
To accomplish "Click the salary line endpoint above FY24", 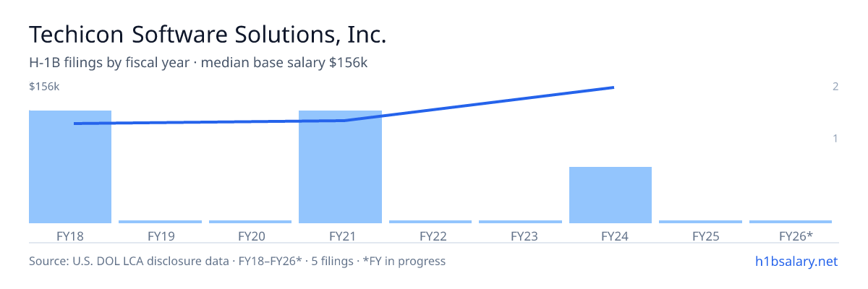I will [613, 87].
